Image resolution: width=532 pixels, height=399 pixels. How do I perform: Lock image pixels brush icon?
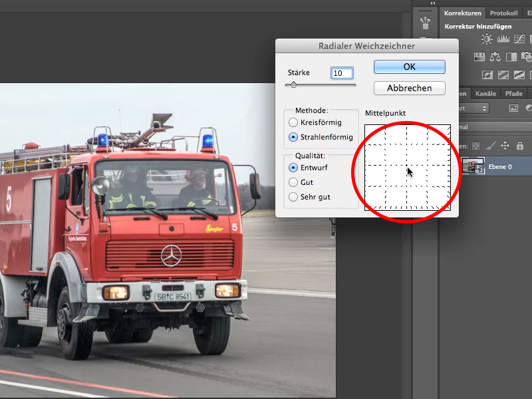(x=490, y=146)
